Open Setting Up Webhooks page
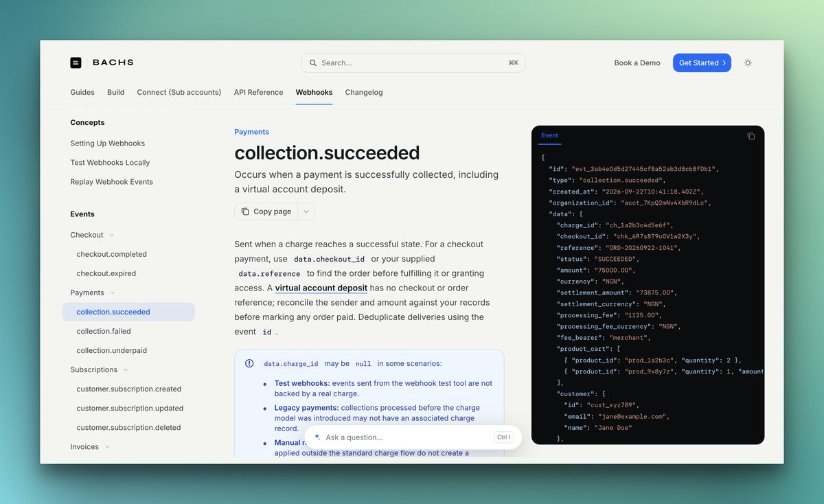Screen dimensions: 824x504 (x=107, y=143)
